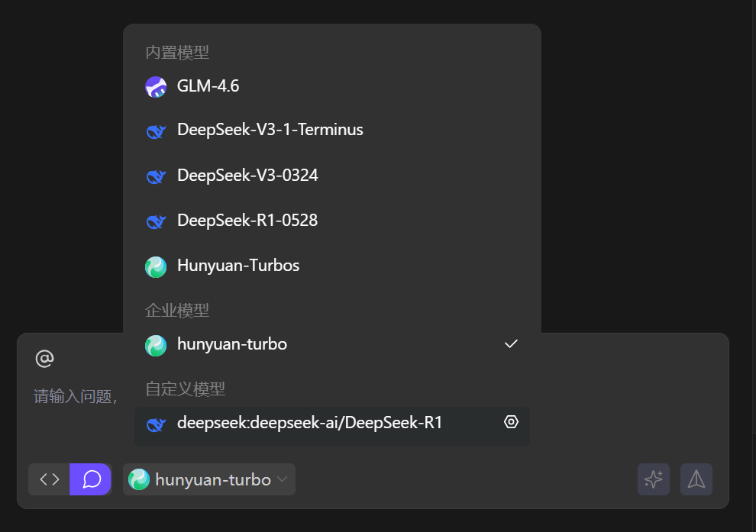Click the GLM-4.6 model logo icon
The height and width of the screenshot is (532, 756).
pos(156,86)
